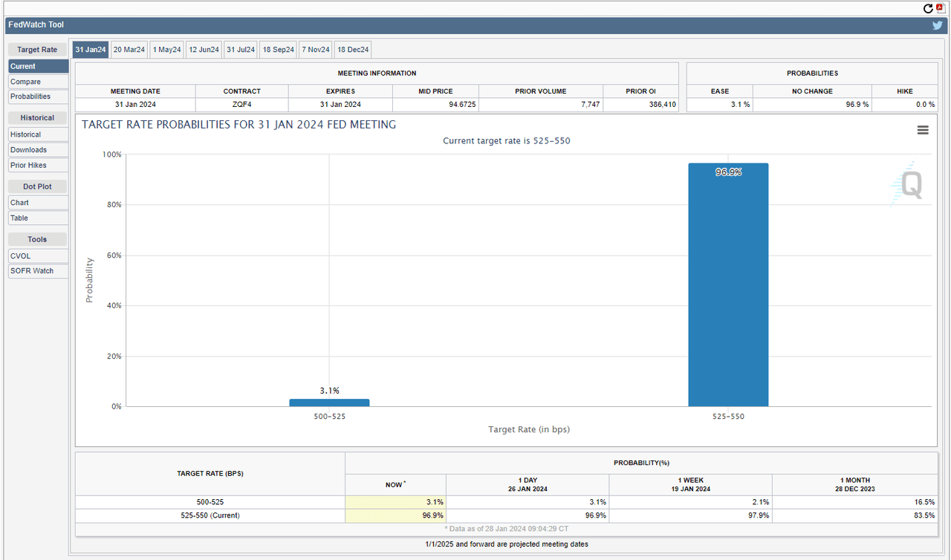The height and width of the screenshot is (560, 951).
Task: Click the MEETING DATE column header
Action: point(135,91)
